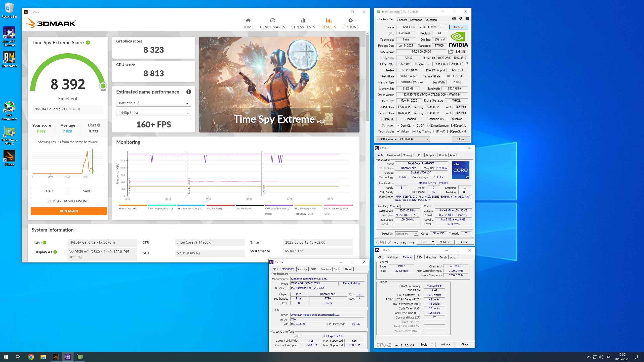
Task: Switch to Sensors tab in GPU-Z
Action: (x=402, y=20)
